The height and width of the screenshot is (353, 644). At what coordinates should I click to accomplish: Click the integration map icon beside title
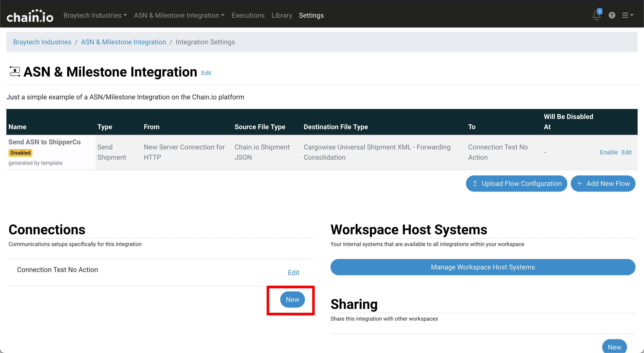(x=15, y=72)
